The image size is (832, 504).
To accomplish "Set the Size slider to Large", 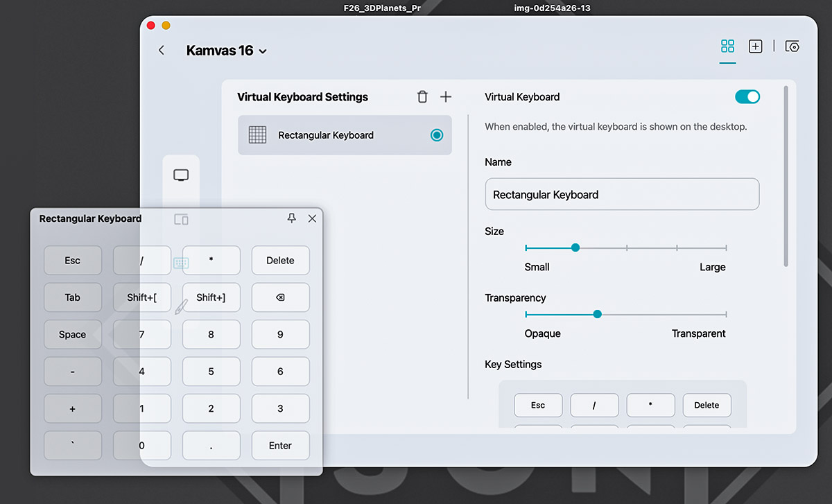I will [726, 247].
